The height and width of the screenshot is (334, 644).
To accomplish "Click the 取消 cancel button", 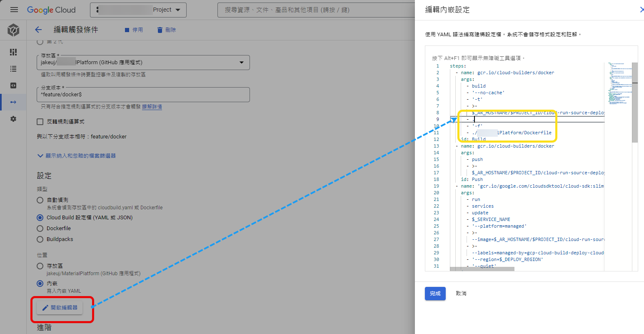I will (x=461, y=294).
